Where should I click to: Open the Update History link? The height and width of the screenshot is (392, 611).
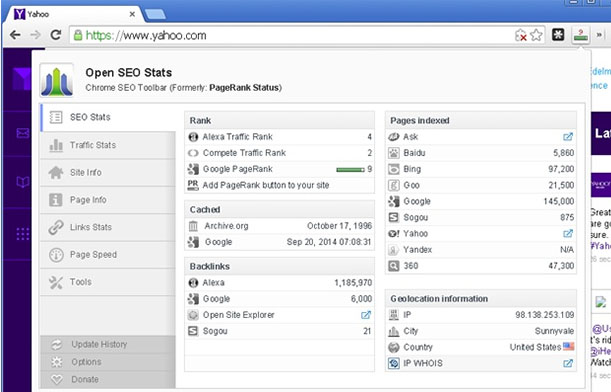pyautogui.click(x=99, y=344)
